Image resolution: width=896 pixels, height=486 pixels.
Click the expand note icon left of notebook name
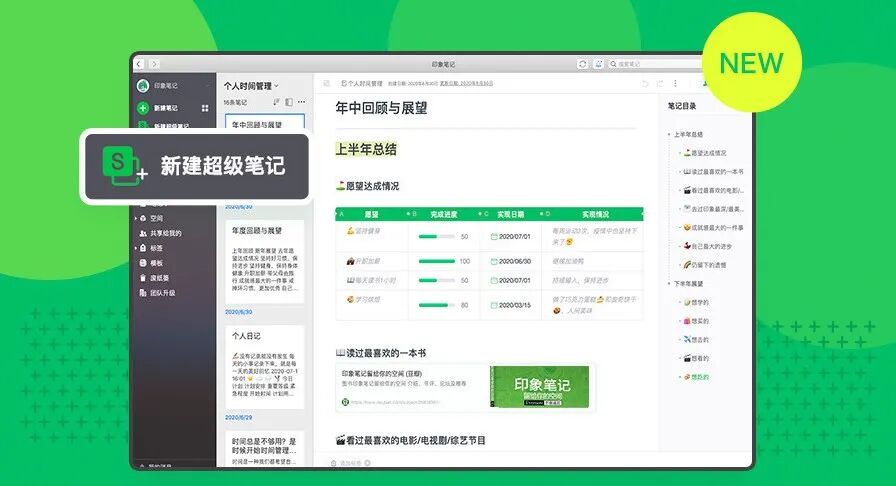click(327, 83)
